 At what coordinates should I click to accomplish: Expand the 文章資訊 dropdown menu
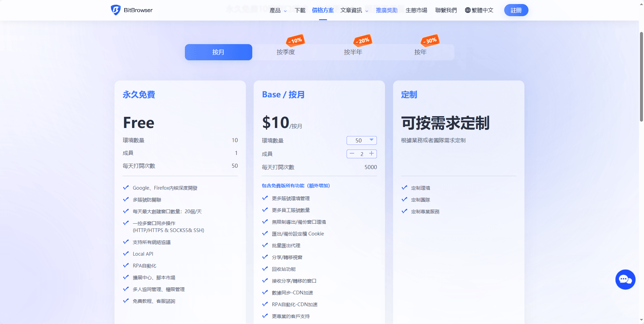coord(353,10)
